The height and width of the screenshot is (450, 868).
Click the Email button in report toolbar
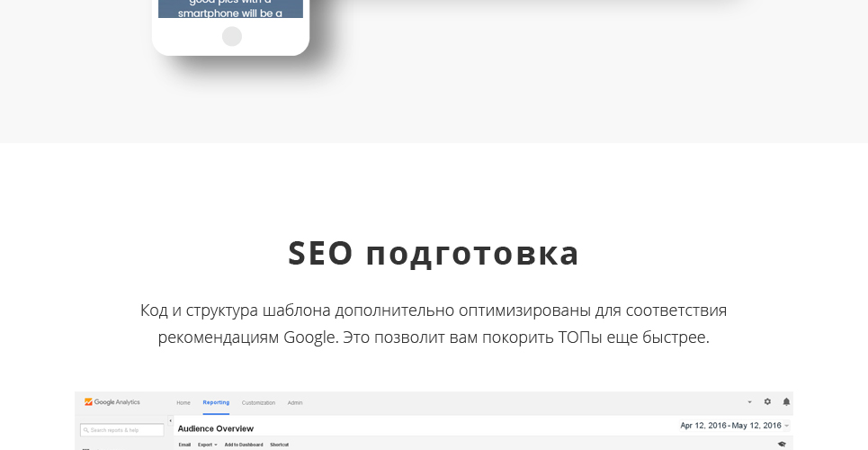pyautogui.click(x=185, y=445)
